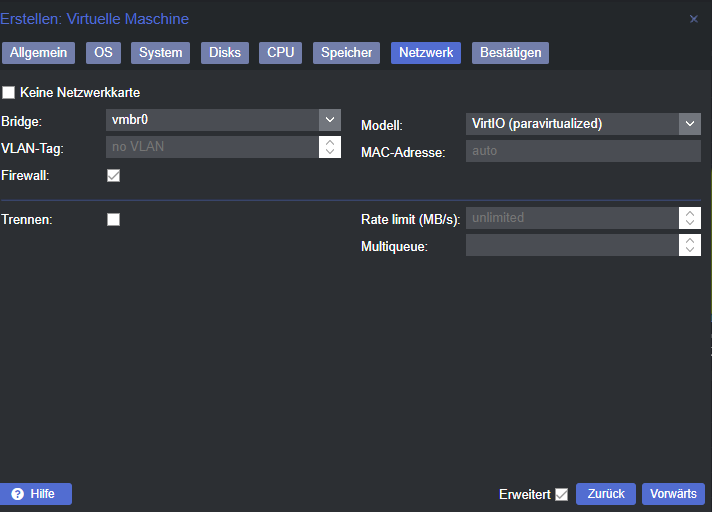Go to the System tab

(x=161, y=53)
